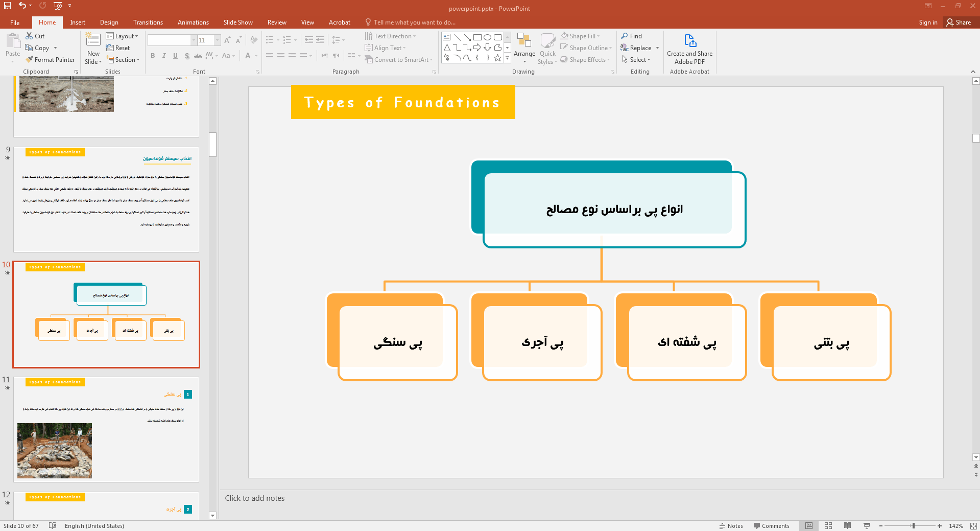
Task: Toggle Center paragraph alignment
Action: (281, 56)
